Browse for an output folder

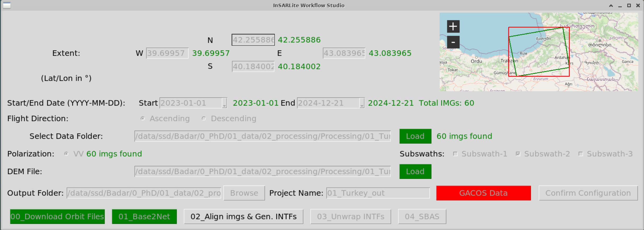click(244, 193)
